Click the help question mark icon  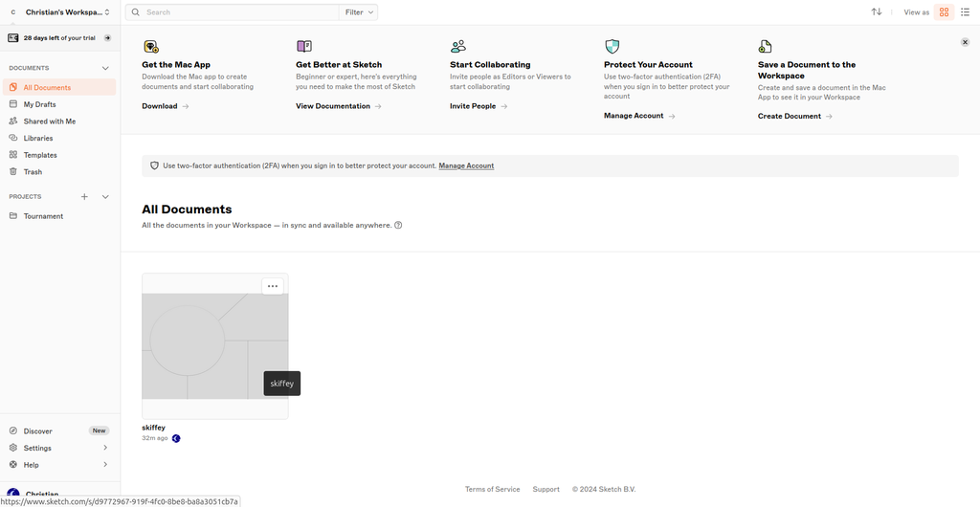pos(398,225)
